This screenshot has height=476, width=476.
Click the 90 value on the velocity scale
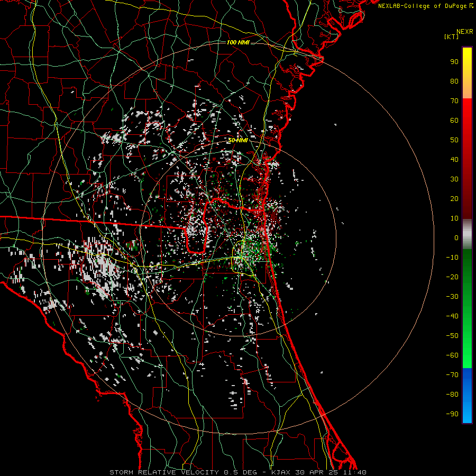point(454,62)
